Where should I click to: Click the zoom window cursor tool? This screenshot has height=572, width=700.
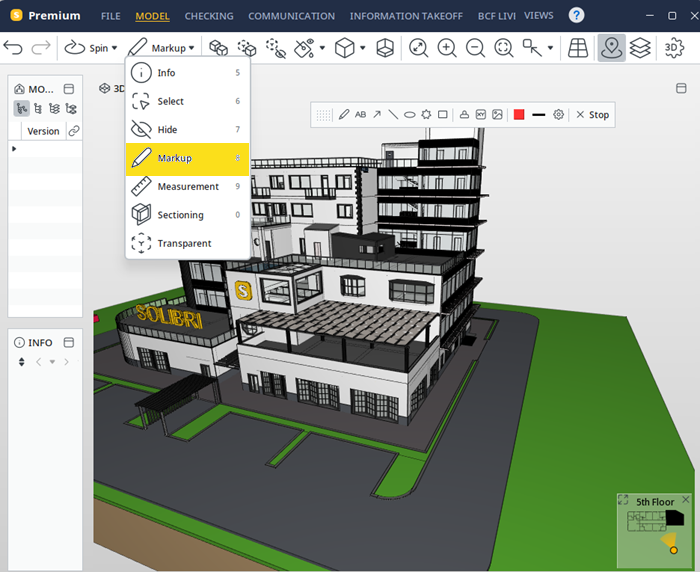pos(532,48)
